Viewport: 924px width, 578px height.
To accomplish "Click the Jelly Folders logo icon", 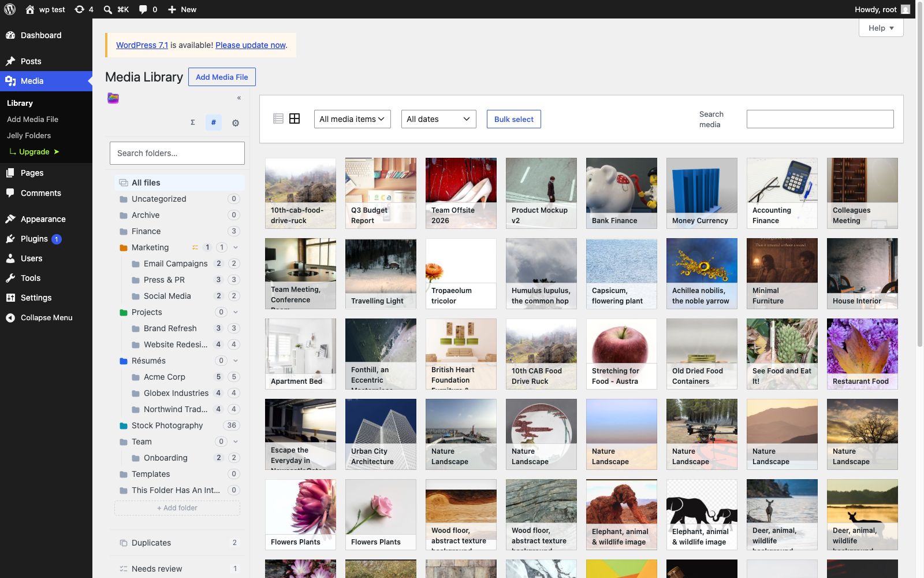I will pos(113,98).
